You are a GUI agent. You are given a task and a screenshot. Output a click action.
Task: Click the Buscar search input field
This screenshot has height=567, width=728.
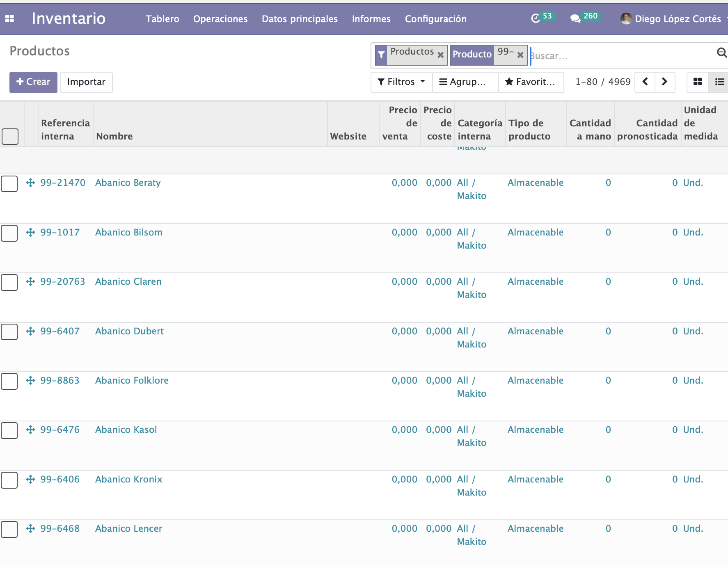(620, 56)
